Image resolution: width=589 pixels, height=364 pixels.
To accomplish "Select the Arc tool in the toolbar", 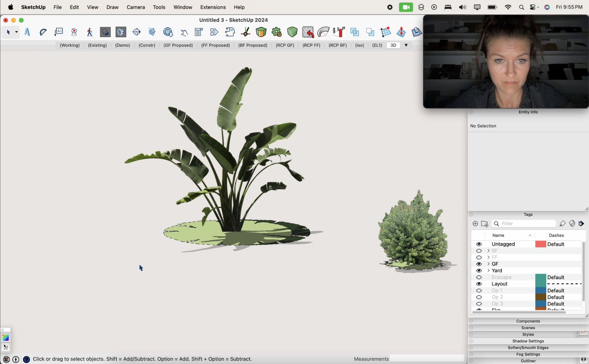I will coord(323,32).
